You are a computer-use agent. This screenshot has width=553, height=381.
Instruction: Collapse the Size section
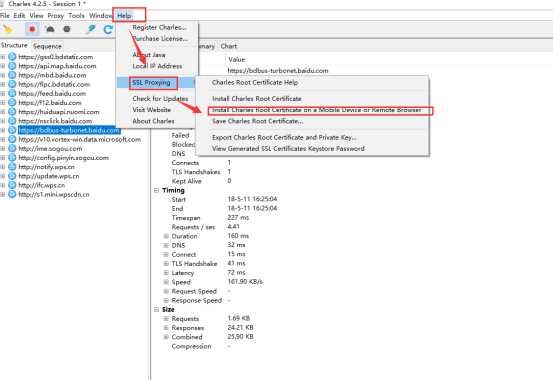tap(156, 309)
